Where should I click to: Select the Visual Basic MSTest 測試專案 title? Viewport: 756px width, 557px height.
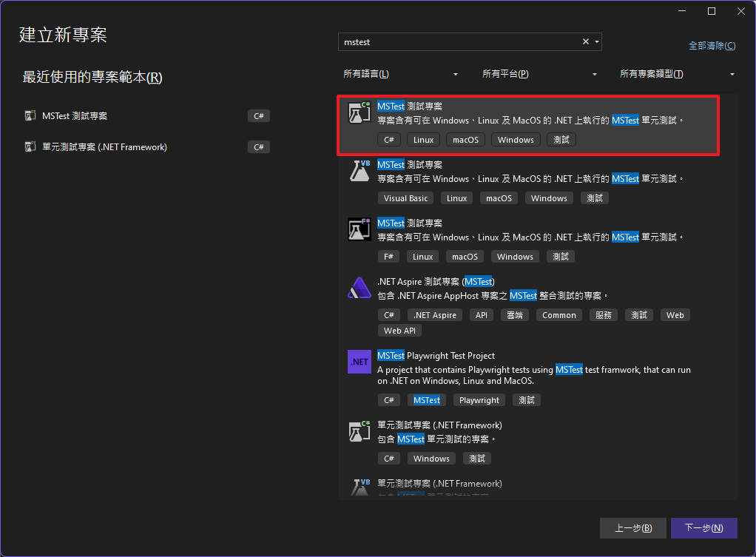coord(410,164)
